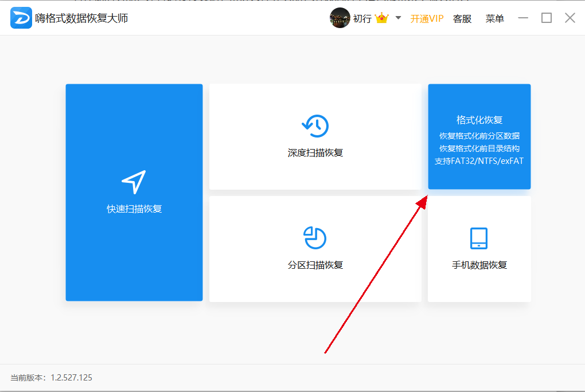585x392 pixels.
Task: Click the pie-chart partition scan icon
Action: coord(315,238)
